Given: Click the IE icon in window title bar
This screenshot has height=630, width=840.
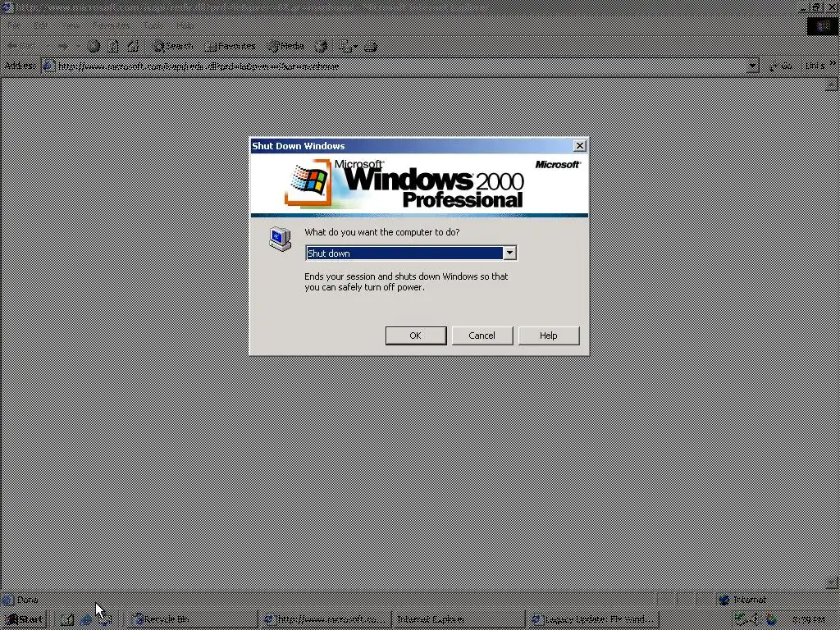Looking at the screenshot, I should 7,7.
